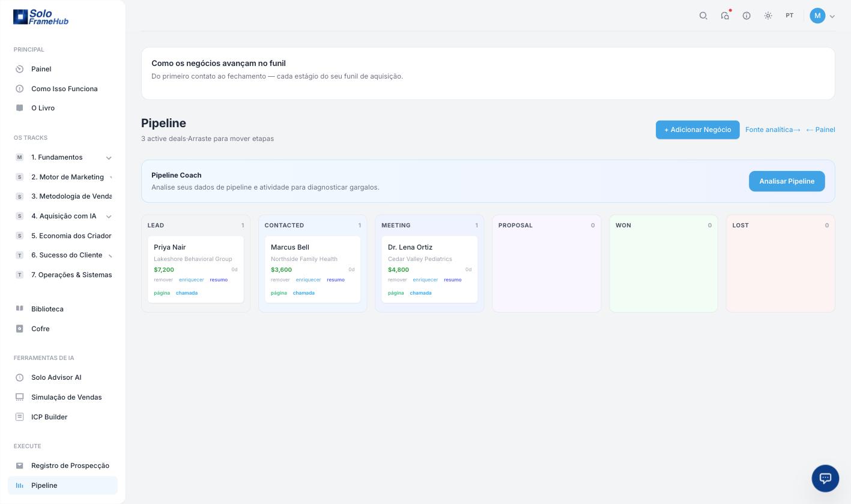The height and width of the screenshot is (504, 851).
Task: Click resumo on Marcus Bell card
Action: [336, 280]
